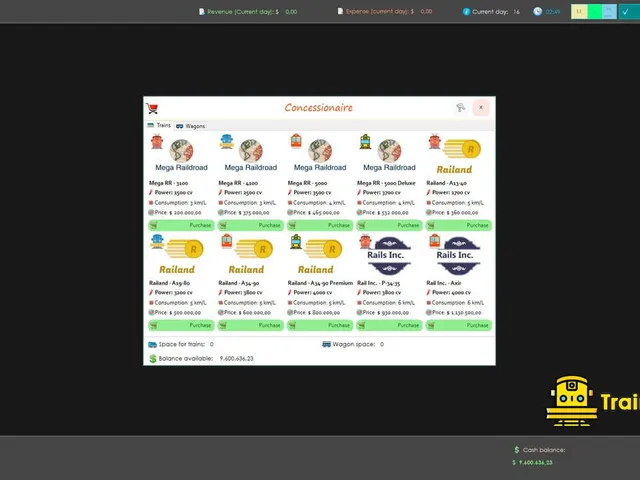Viewport: 640px width, 480px height.
Task: Click Rails Inc. logo of Rail Inc. - Axir
Action: click(x=458, y=256)
